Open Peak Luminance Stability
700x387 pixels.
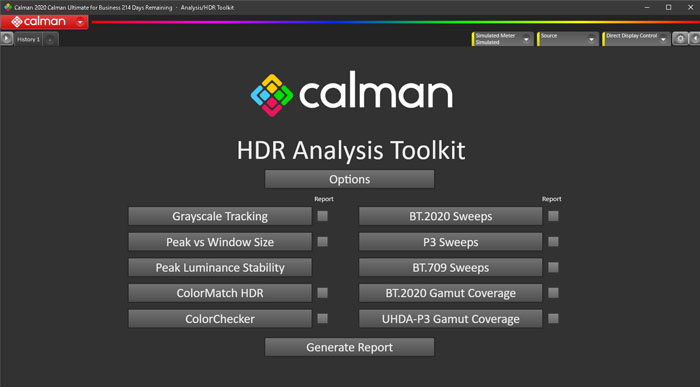click(220, 267)
